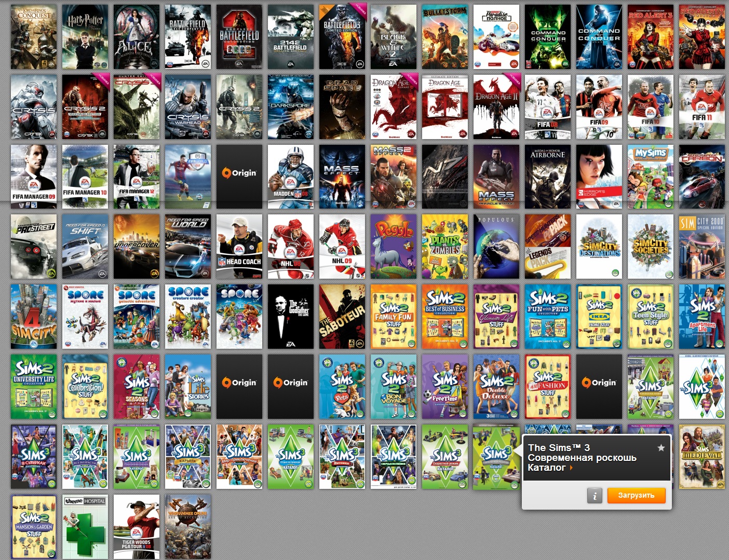
Task: Click the orange Загрузить download button
Action: click(x=636, y=495)
